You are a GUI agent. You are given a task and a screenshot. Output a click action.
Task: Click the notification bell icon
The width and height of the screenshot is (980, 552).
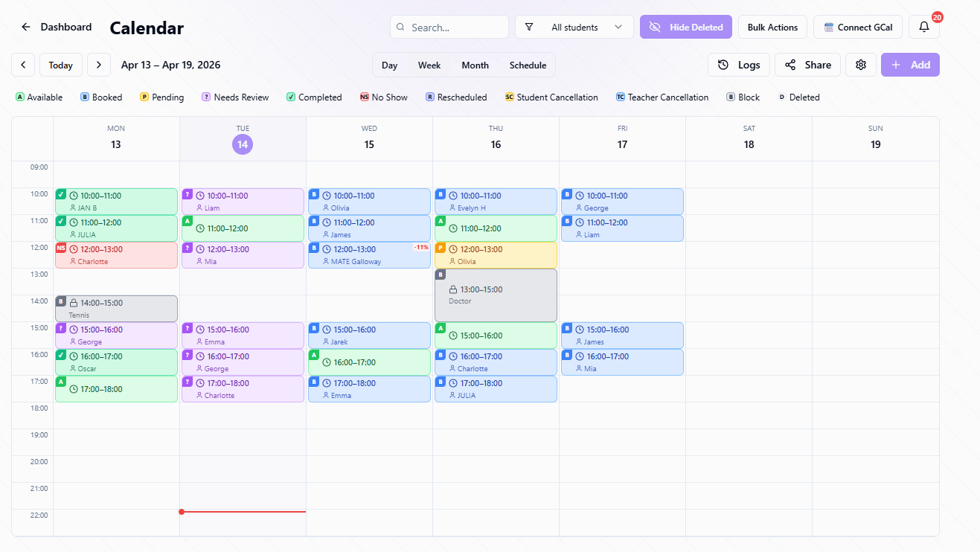tap(924, 27)
